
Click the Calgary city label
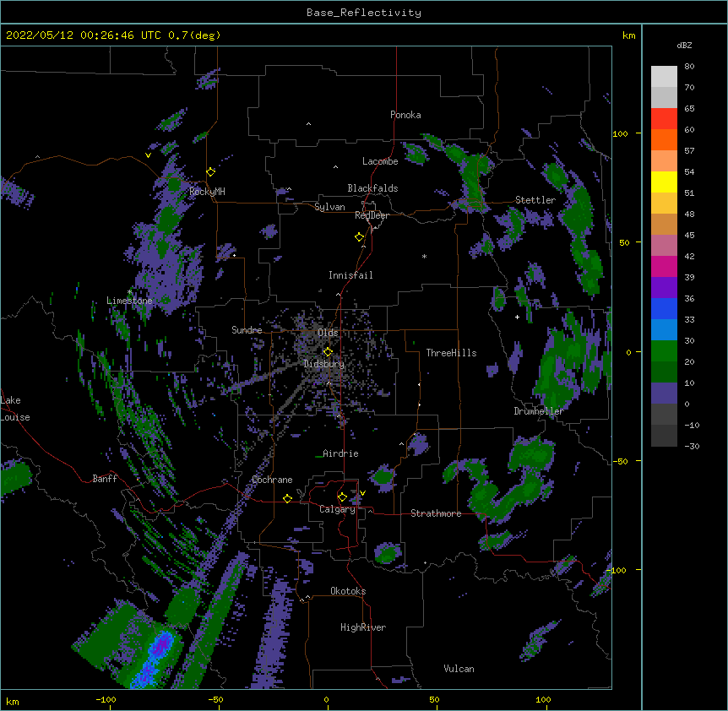(337, 509)
